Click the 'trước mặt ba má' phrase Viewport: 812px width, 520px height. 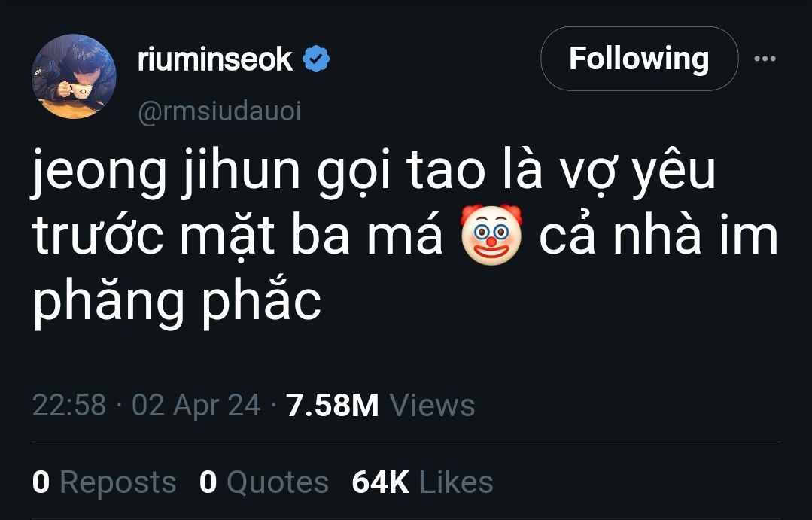point(238,237)
